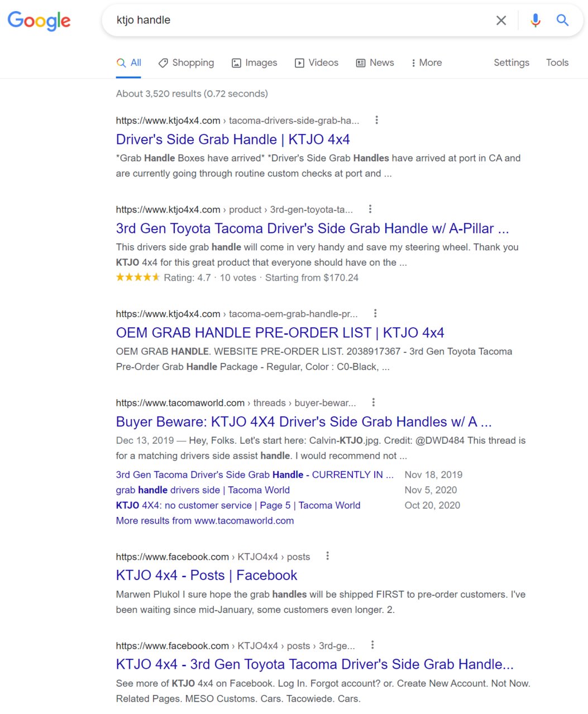
Task: Click the 'Oct 20, 2020' sublink date
Action: coord(432,505)
